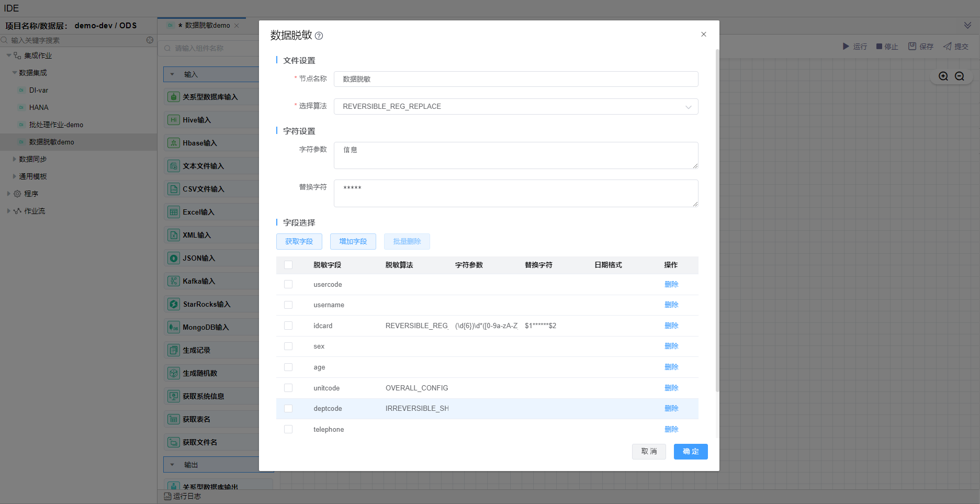Click the zoom in magnifier icon

click(943, 76)
